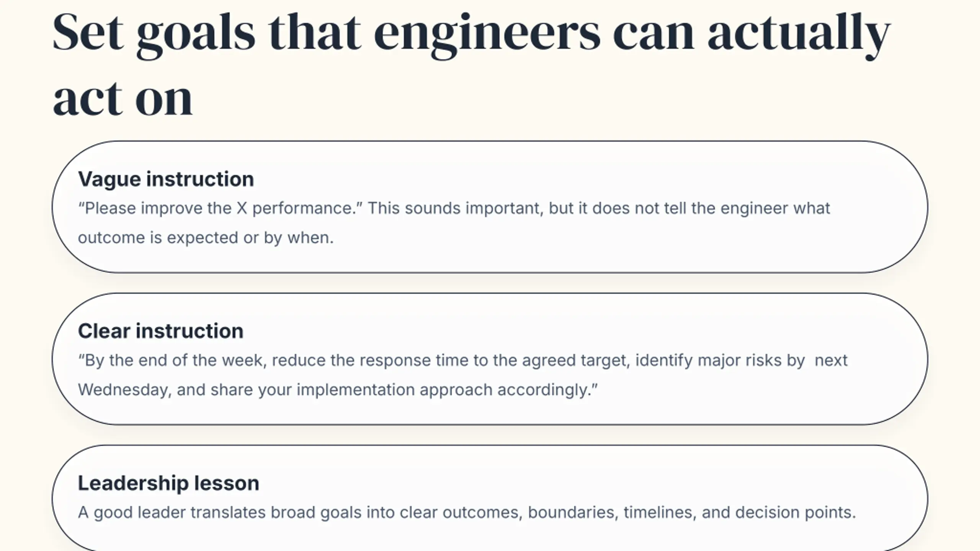Click the sentence beginning 'A good leader translates'
Screen dimensions: 980x551
pos(467,513)
